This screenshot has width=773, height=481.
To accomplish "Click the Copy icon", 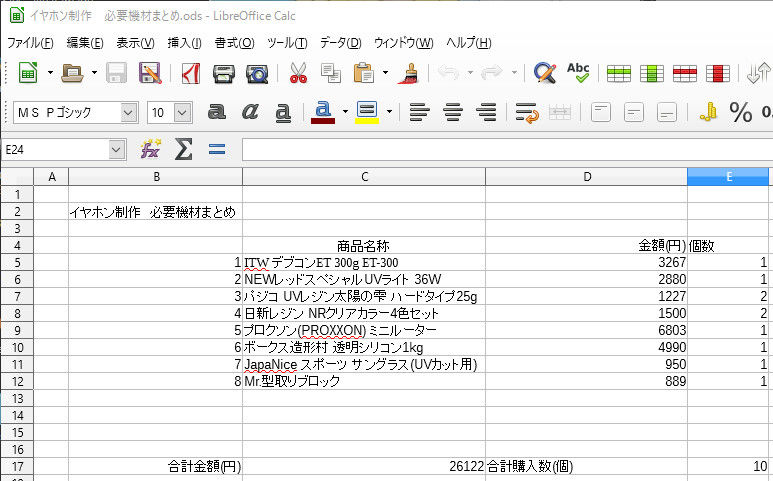I will coord(331,73).
